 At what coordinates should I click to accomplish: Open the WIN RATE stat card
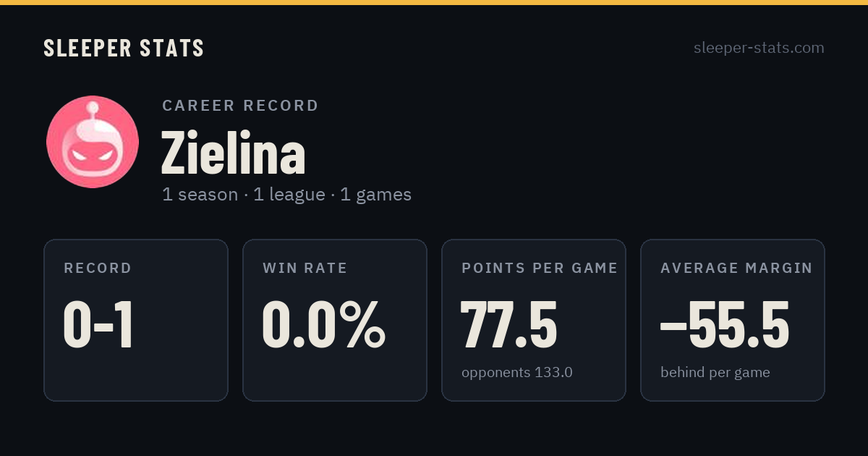point(335,320)
